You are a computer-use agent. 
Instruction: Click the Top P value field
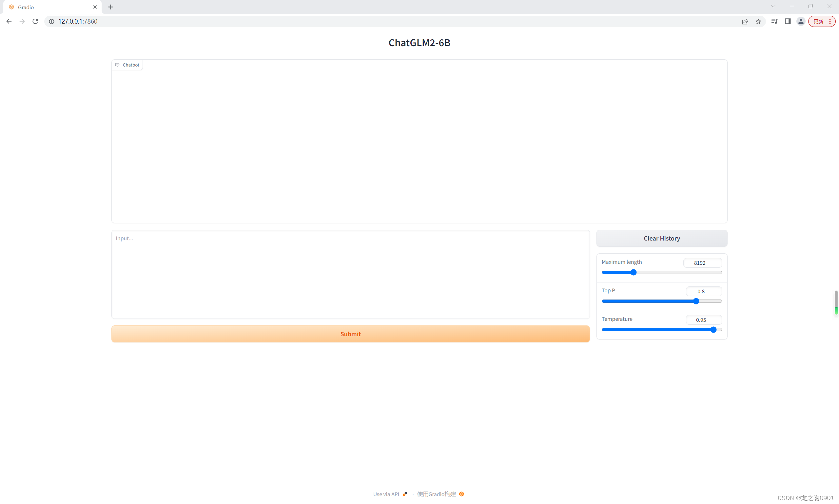click(x=704, y=291)
